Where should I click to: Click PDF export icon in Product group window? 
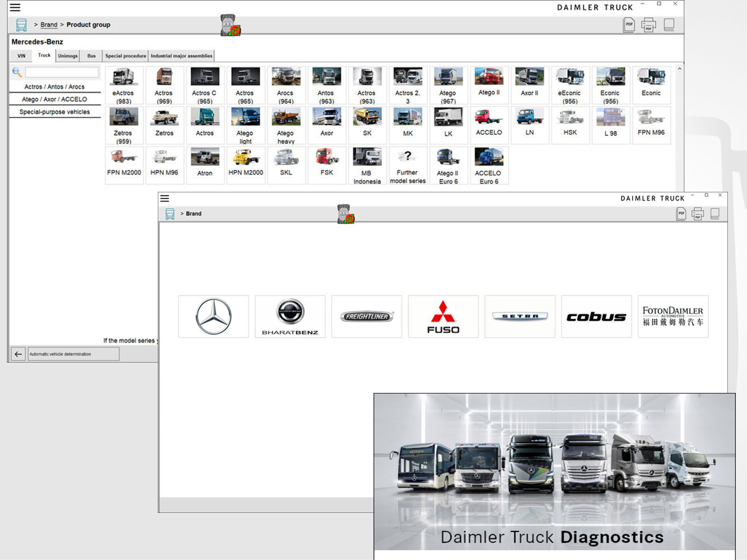coord(629,25)
